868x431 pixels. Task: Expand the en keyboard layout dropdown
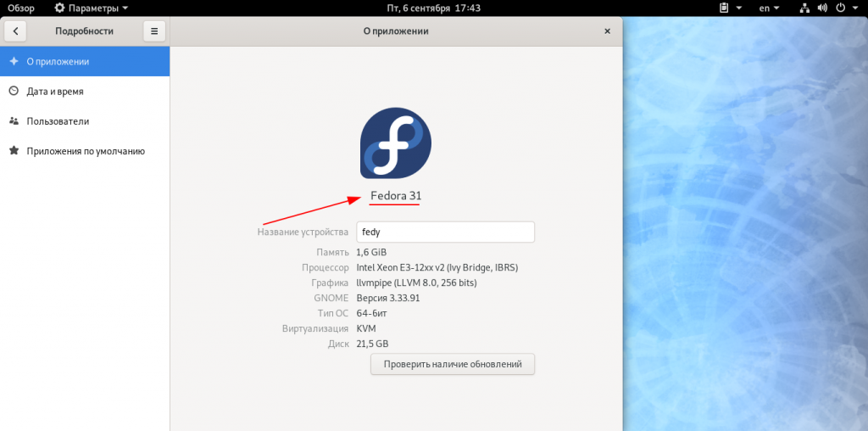(x=769, y=8)
